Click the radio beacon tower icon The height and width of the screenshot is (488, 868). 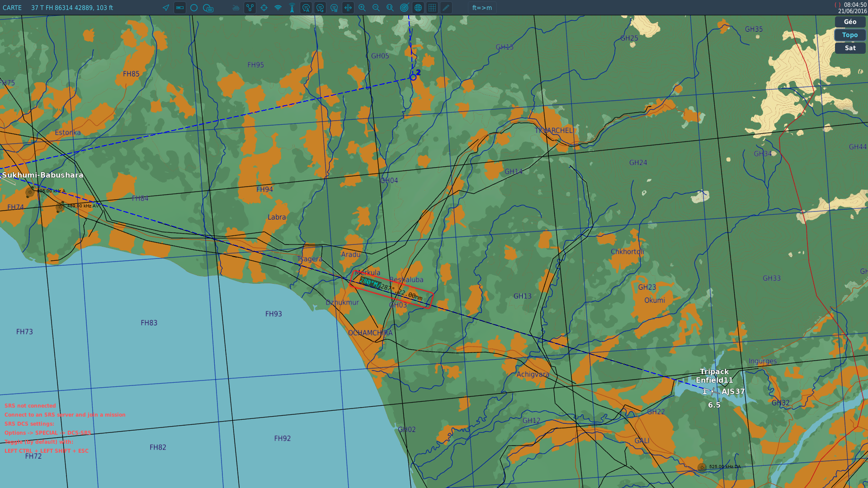click(292, 8)
